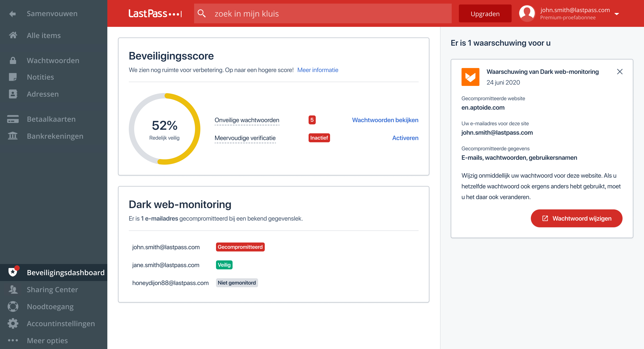Open Alle items via the home icon
644x349 pixels.
[13, 35]
